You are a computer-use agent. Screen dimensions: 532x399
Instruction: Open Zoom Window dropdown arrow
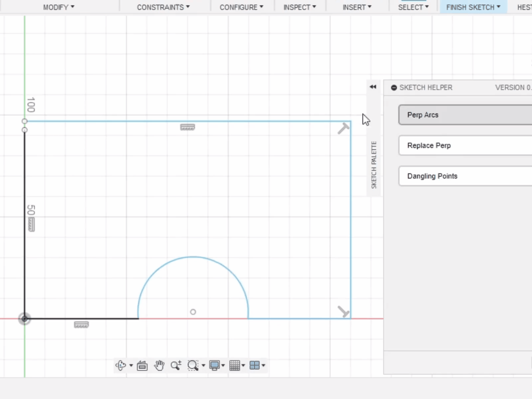[203, 365]
